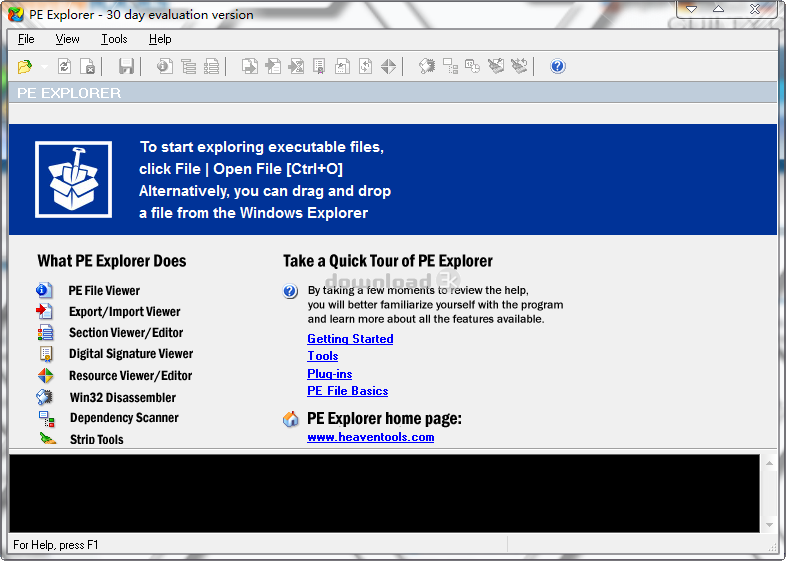This screenshot has height=561, width=786.
Task: Click the Disassembler icon in the toolbar
Action: (x=427, y=67)
